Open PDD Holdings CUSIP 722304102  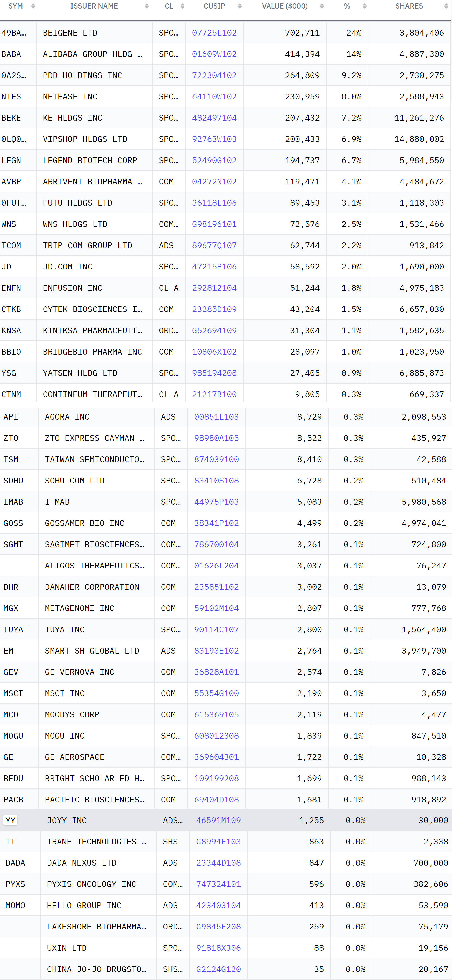tap(214, 75)
